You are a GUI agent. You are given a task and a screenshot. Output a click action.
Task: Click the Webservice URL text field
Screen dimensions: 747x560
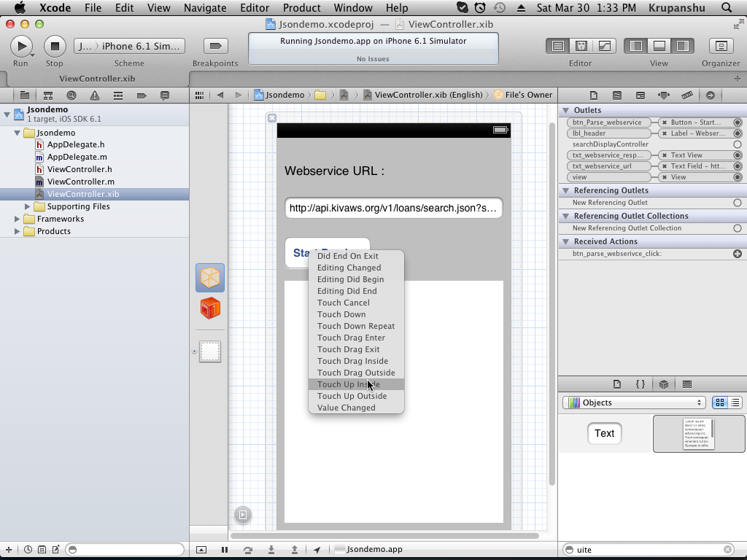click(393, 208)
